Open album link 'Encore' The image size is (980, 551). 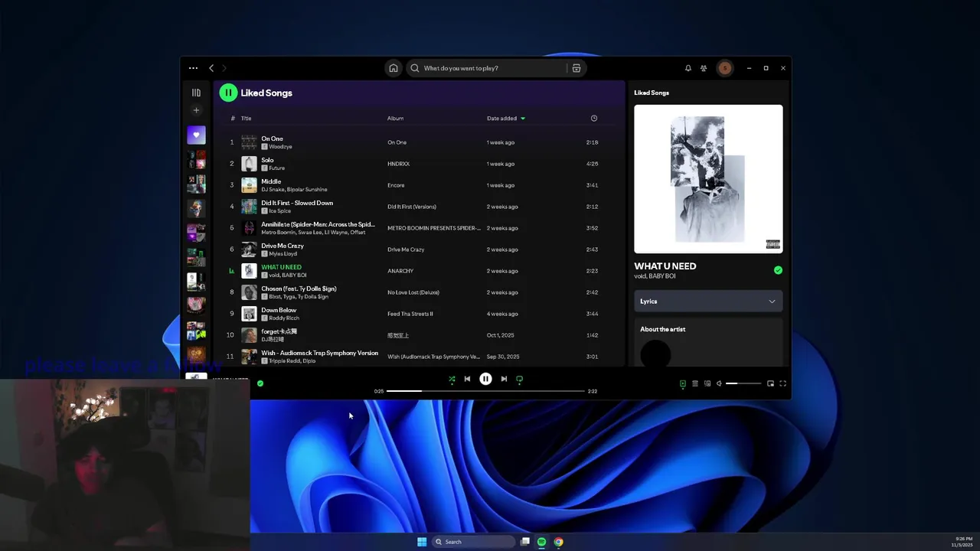396,185
